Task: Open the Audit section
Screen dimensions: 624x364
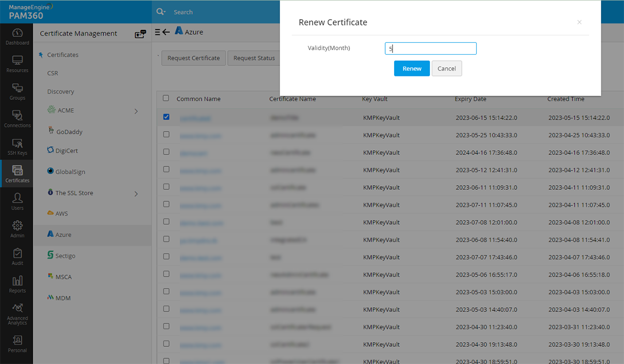Action: pyautogui.click(x=17, y=256)
